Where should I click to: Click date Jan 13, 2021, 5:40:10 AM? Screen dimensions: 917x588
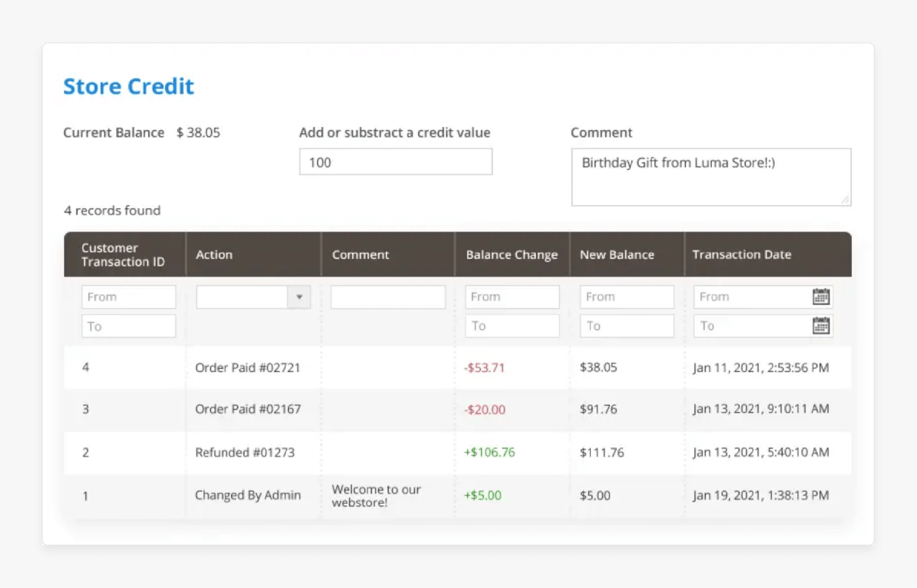pos(761,452)
